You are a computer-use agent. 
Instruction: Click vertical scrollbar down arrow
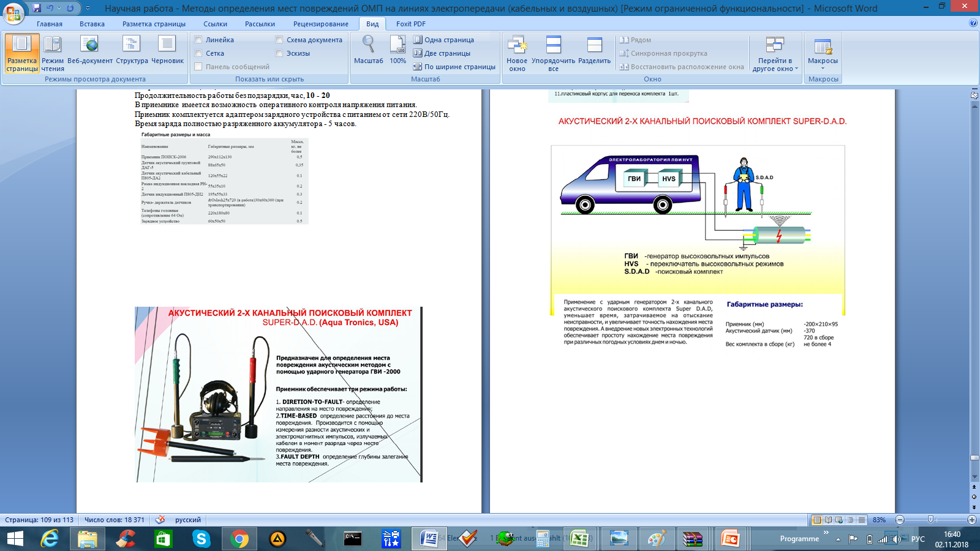click(974, 477)
